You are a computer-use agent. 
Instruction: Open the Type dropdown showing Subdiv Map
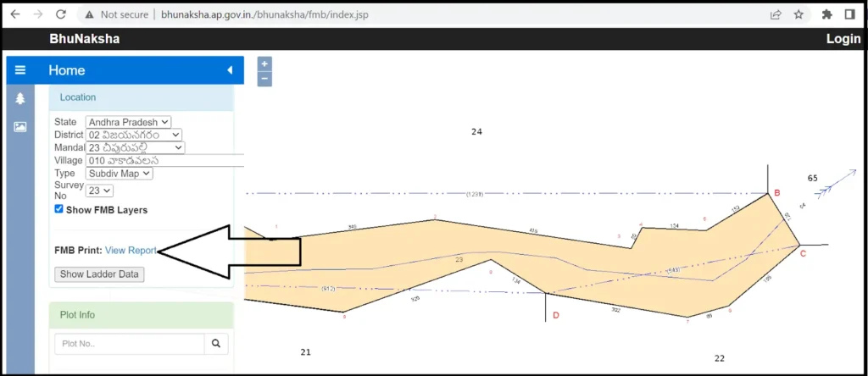[x=120, y=173]
